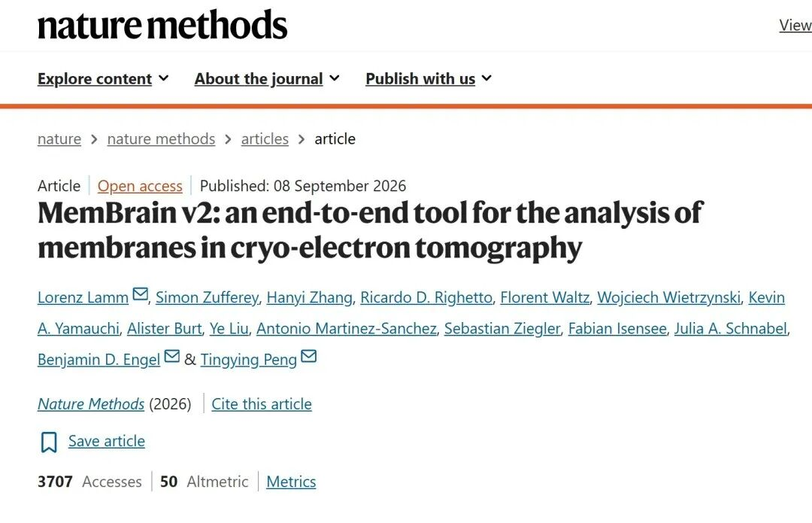Screen dimensions: 812x523
Task: Go to the nature breadcrumb link
Action: point(59,139)
